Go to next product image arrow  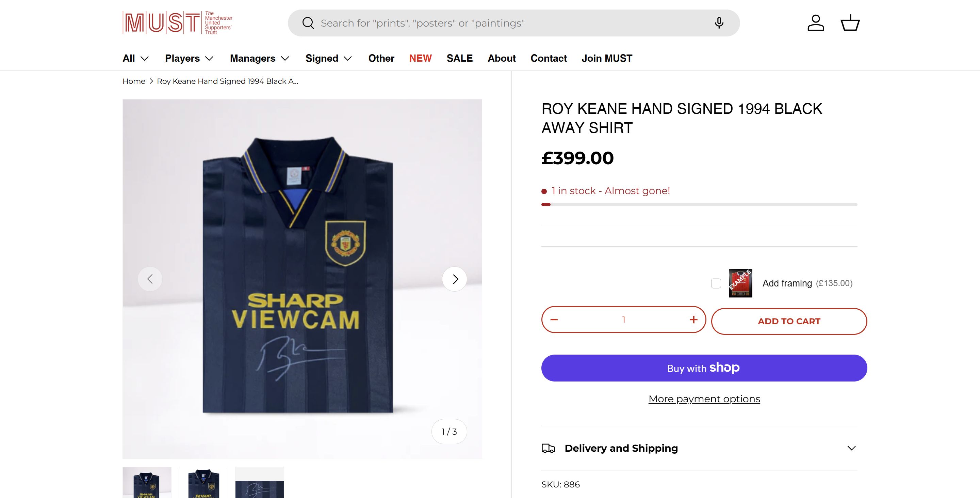click(x=455, y=279)
